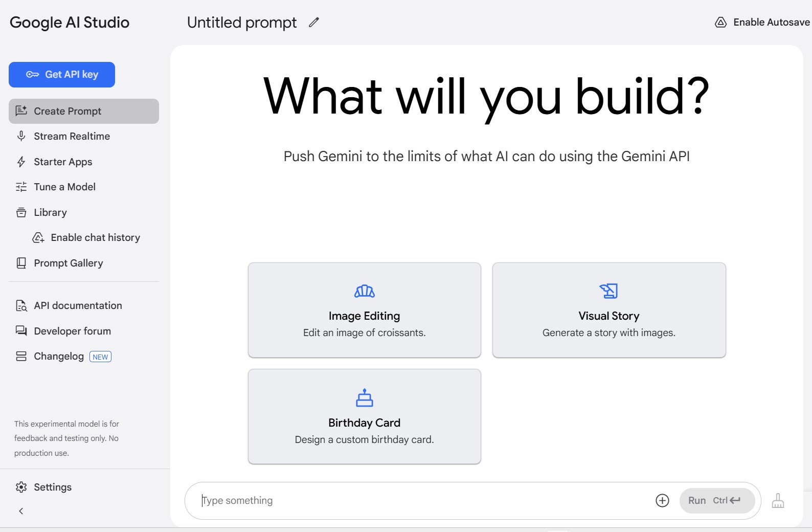Collapse the left sidebar with the chevron
This screenshot has height=532, width=812.
(x=21, y=511)
